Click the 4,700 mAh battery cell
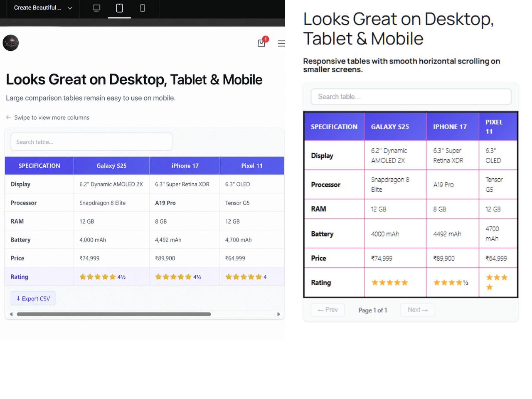The image size is (532, 399). pos(238,240)
